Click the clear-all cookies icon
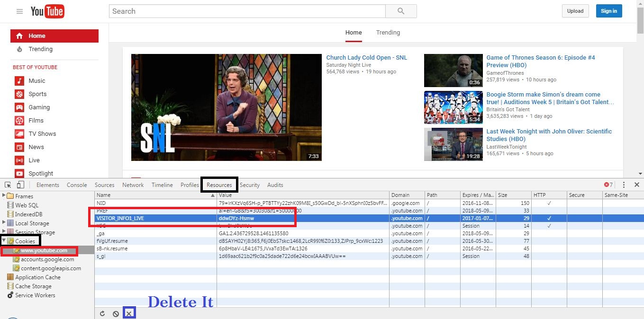The image size is (644, 319). tap(116, 313)
